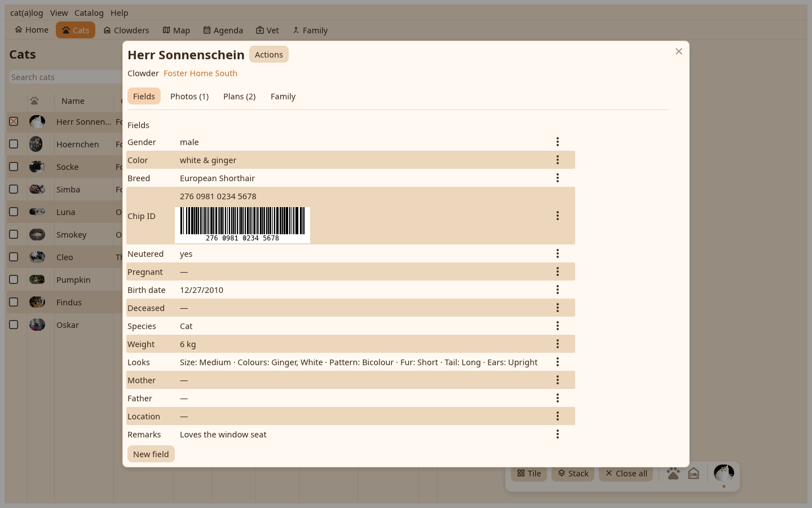Open the Vet section
This screenshot has height=508, width=812.
267,30
